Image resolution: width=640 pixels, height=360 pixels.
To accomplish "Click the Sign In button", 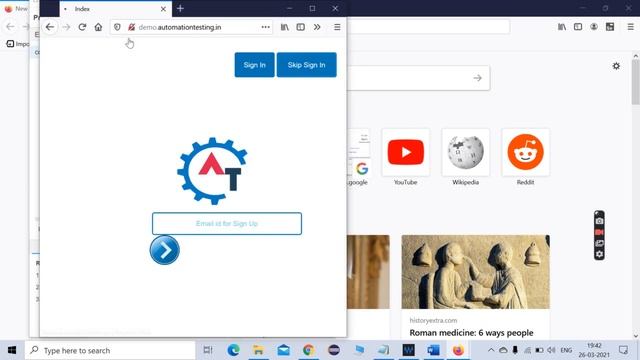I will click(x=254, y=64).
